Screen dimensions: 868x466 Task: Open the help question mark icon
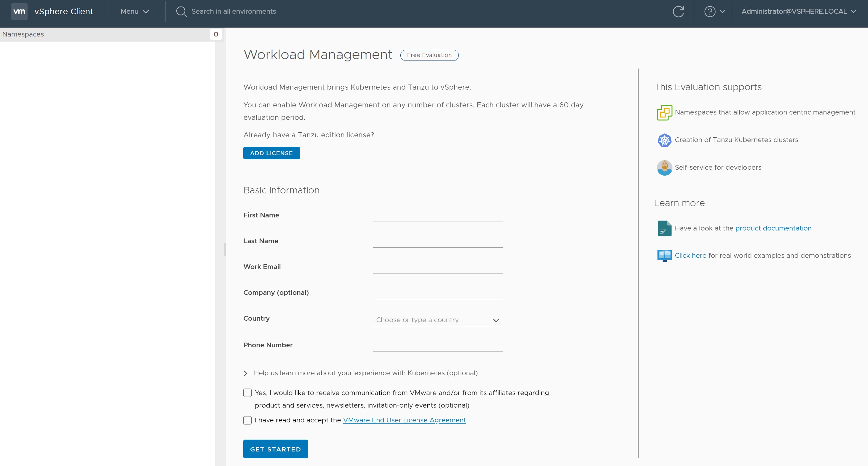click(x=710, y=12)
